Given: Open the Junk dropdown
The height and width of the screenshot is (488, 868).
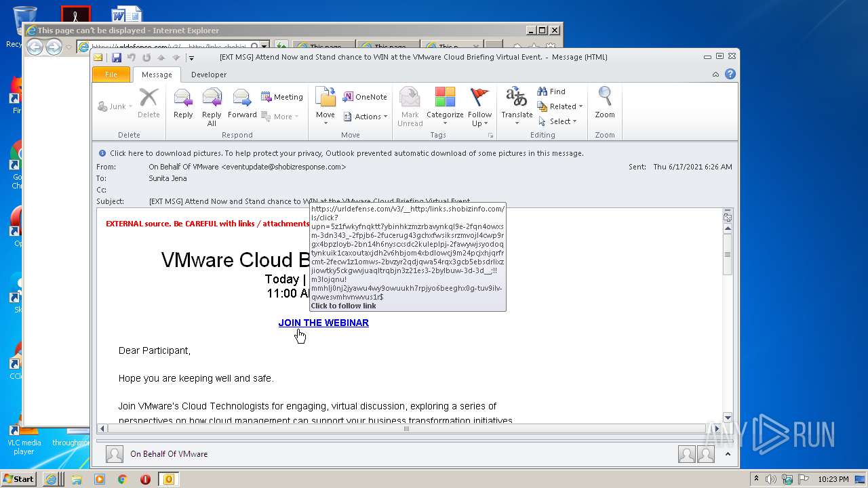Looking at the screenshot, I should (115, 106).
